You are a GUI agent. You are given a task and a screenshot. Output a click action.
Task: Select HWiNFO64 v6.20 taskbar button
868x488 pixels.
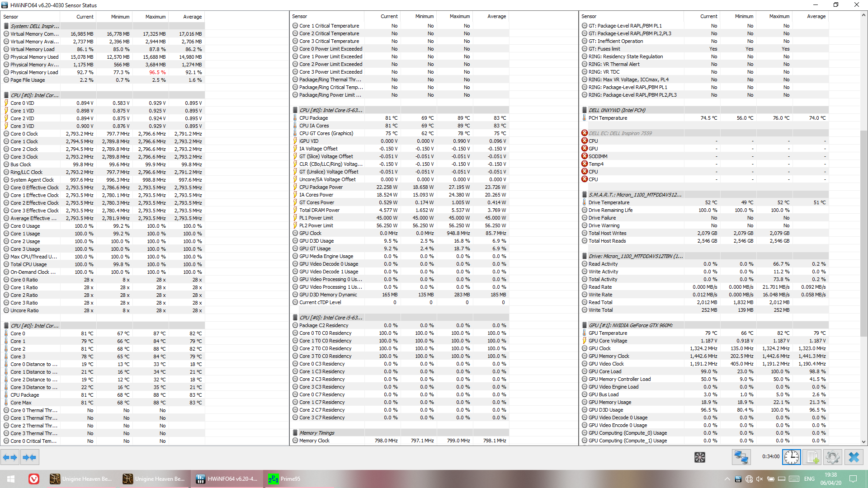click(x=227, y=479)
